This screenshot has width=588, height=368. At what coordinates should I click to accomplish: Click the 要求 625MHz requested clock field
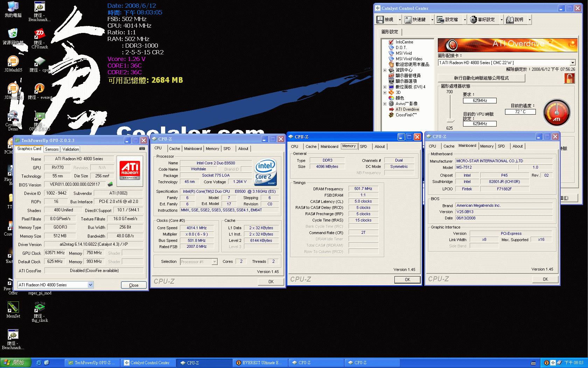(480, 101)
